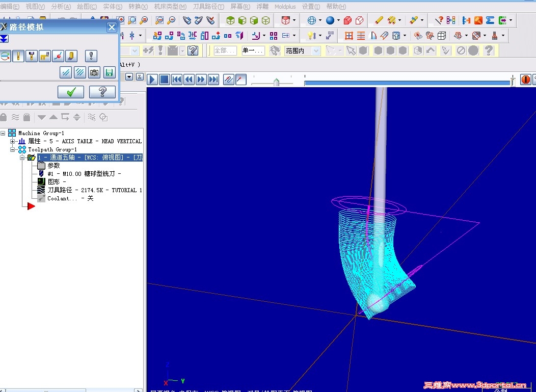The image size is (536, 392).
Task: Click the first green isometric cube view icon
Action: pyautogui.click(x=231, y=20)
